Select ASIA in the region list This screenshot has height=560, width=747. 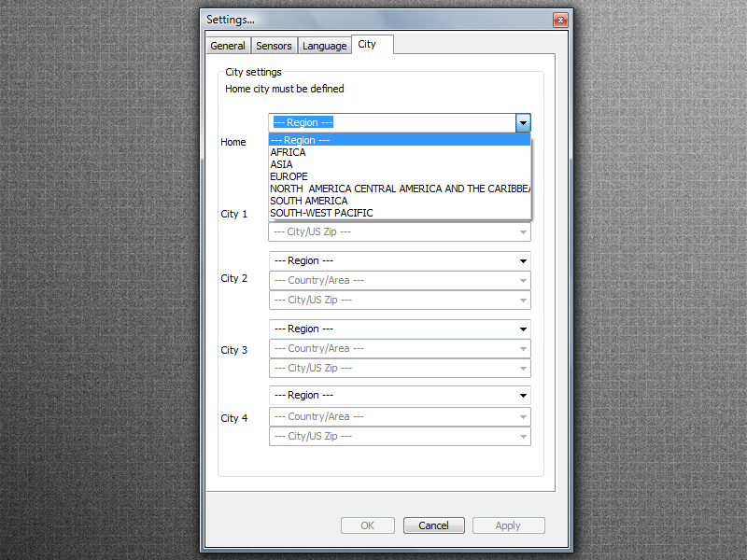click(281, 164)
